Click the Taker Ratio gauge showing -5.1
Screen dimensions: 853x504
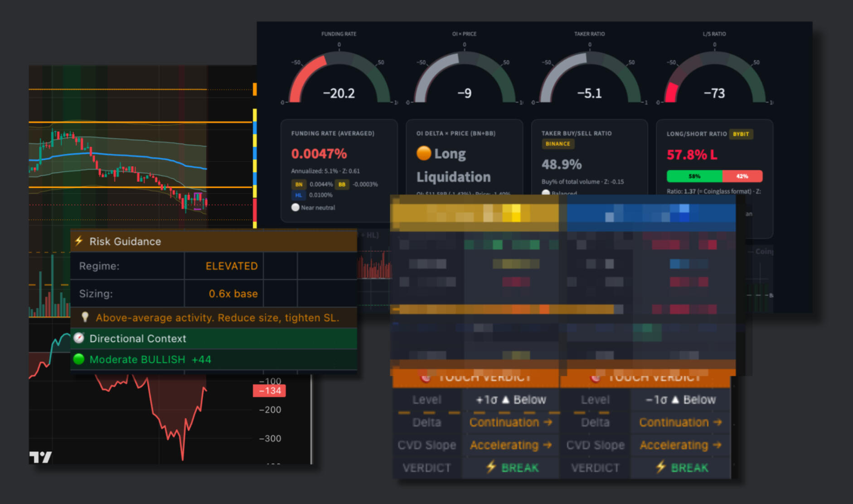[x=590, y=77]
